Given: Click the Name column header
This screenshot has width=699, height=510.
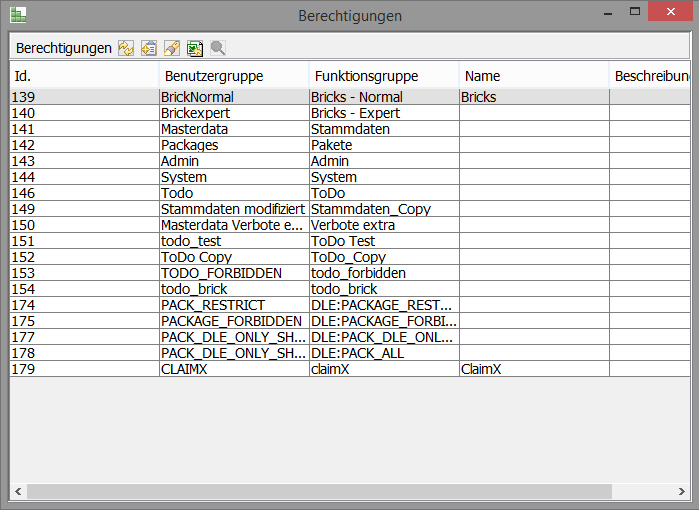Looking at the screenshot, I should tap(534, 76).
